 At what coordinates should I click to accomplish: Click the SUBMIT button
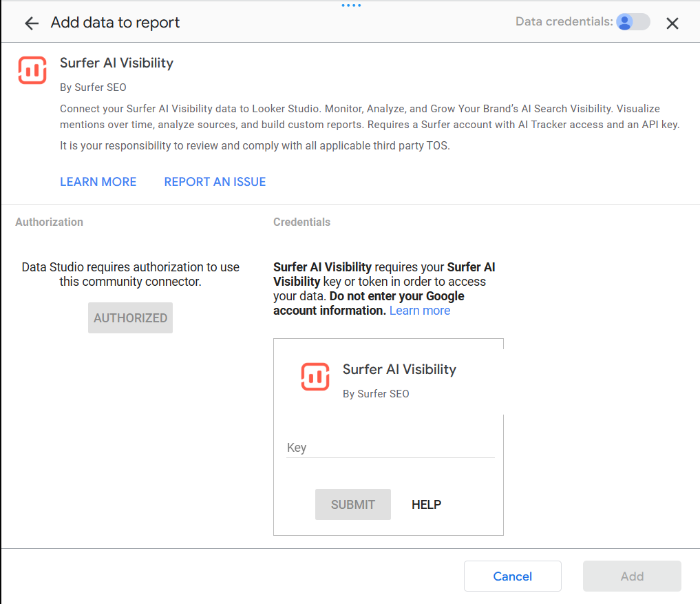point(352,504)
